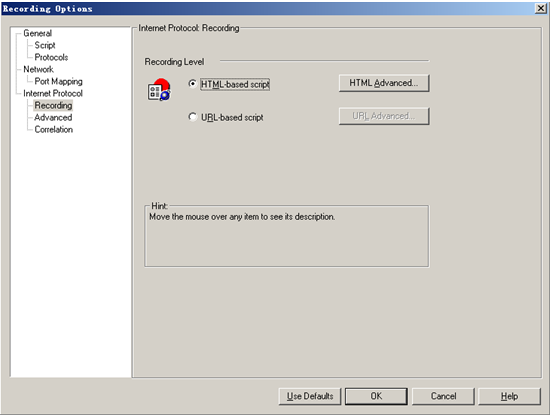Select General in the options tree
This screenshot has height=417, width=553.
tap(37, 33)
